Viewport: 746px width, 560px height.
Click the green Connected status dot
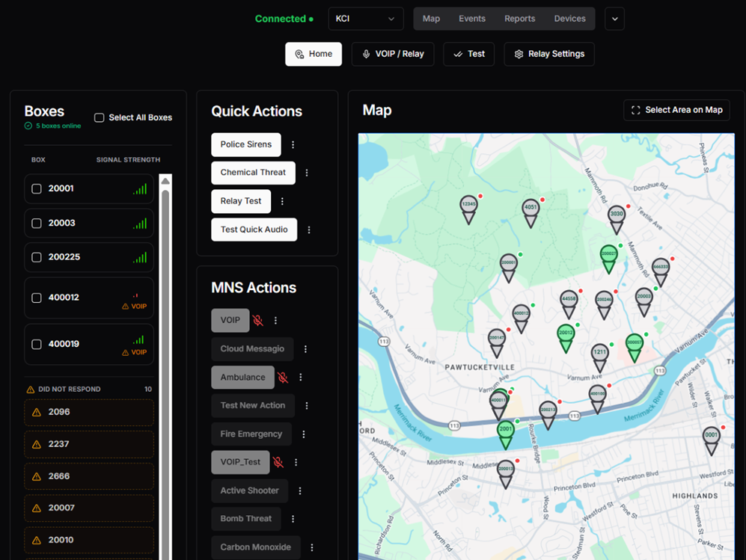click(311, 19)
